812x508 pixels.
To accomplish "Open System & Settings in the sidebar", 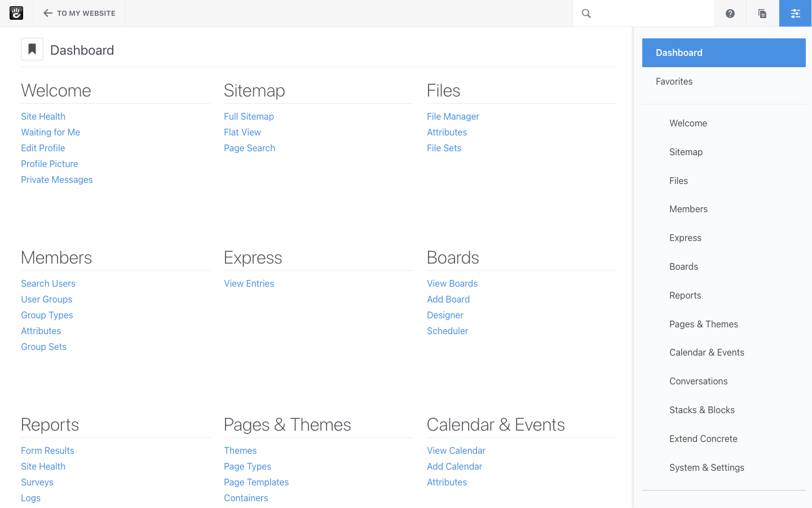I will tap(707, 467).
